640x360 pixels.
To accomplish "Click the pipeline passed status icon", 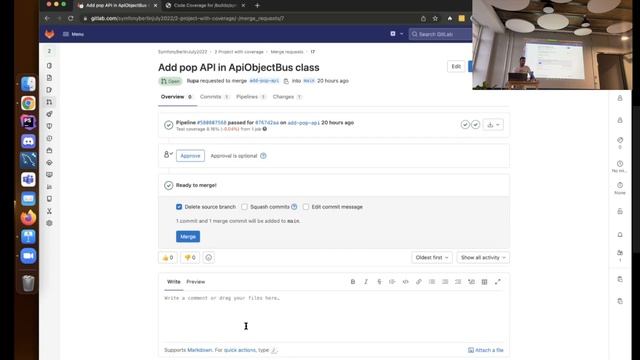I will coord(169,125).
